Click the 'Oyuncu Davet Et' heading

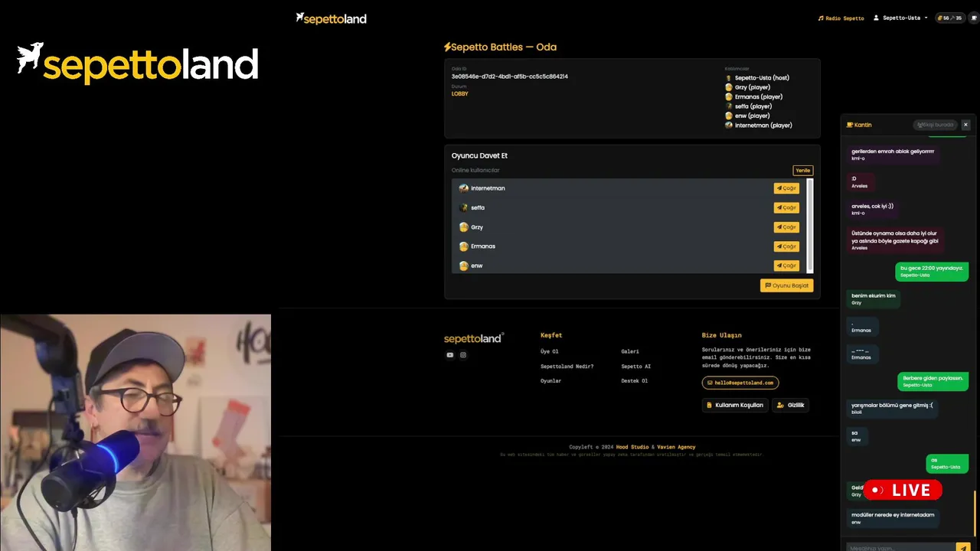479,155
